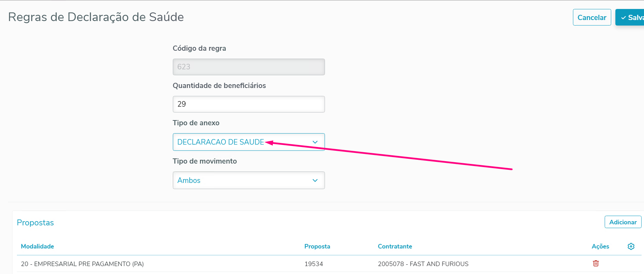Click the Tipo de movimento label

(x=205, y=161)
